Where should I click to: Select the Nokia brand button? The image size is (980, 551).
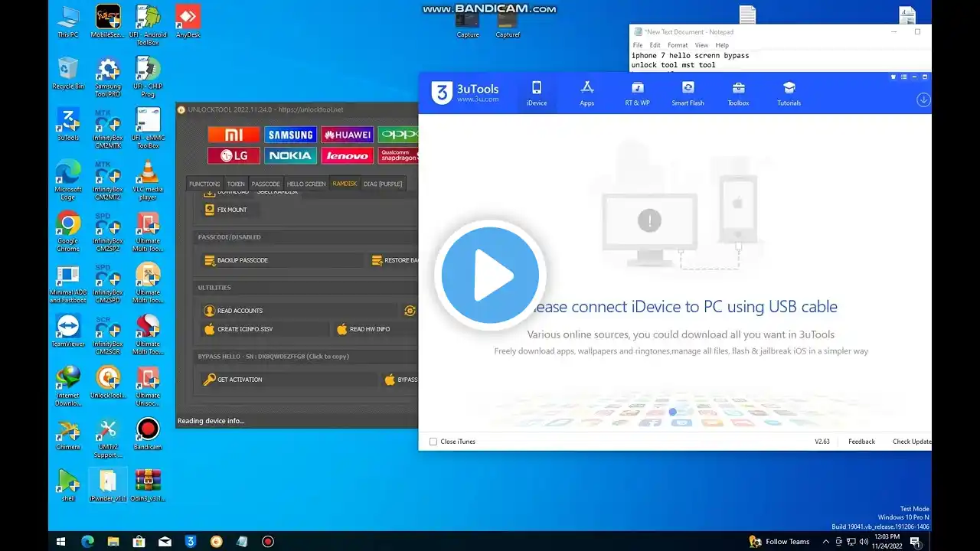pos(290,155)
